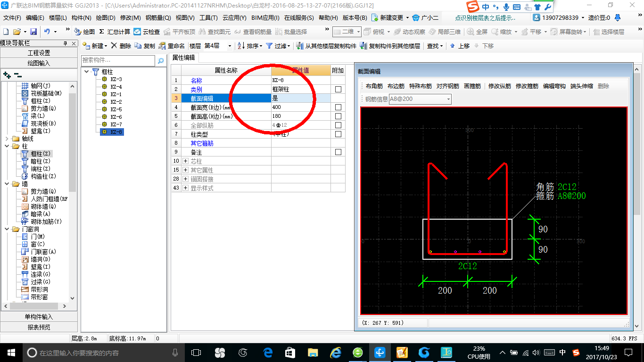
Task: Open 钢筋量(Q) menu
Action: pos(158,17)
